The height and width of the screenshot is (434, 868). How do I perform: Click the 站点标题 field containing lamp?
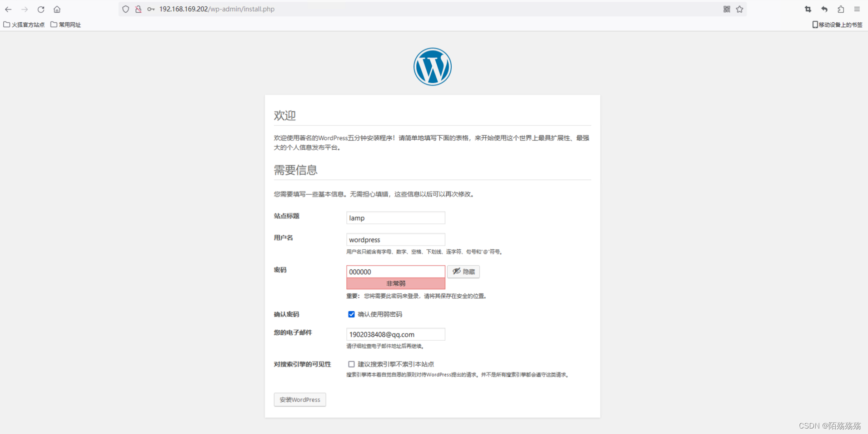(395, 217)
